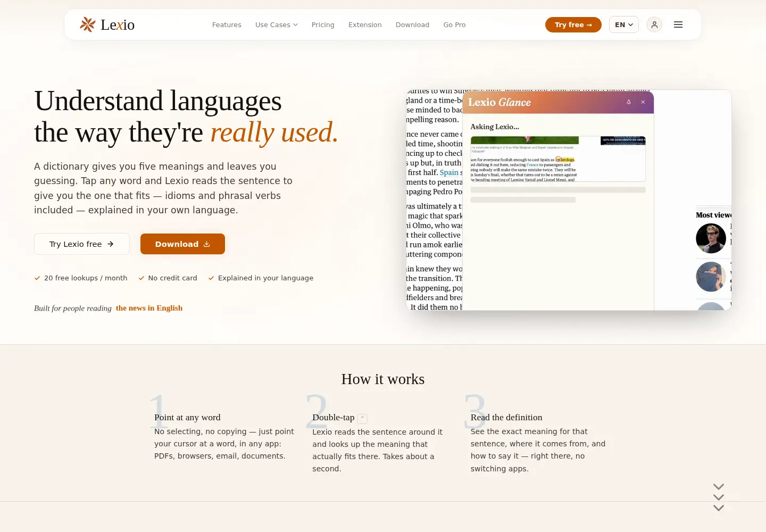Click the keyboard key icon beside Double-tap
The width and height of the screenshot is (766, 532).
tap(362, 418)
